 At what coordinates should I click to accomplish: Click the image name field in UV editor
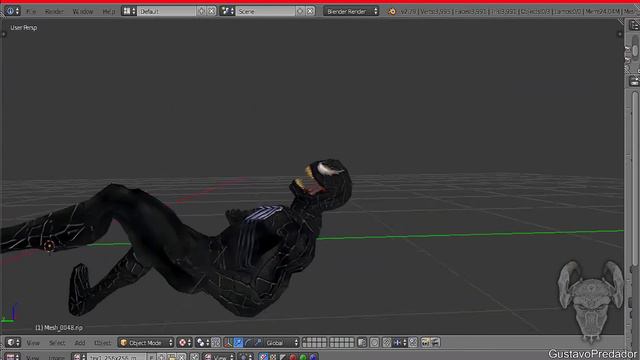pos(117,357)
